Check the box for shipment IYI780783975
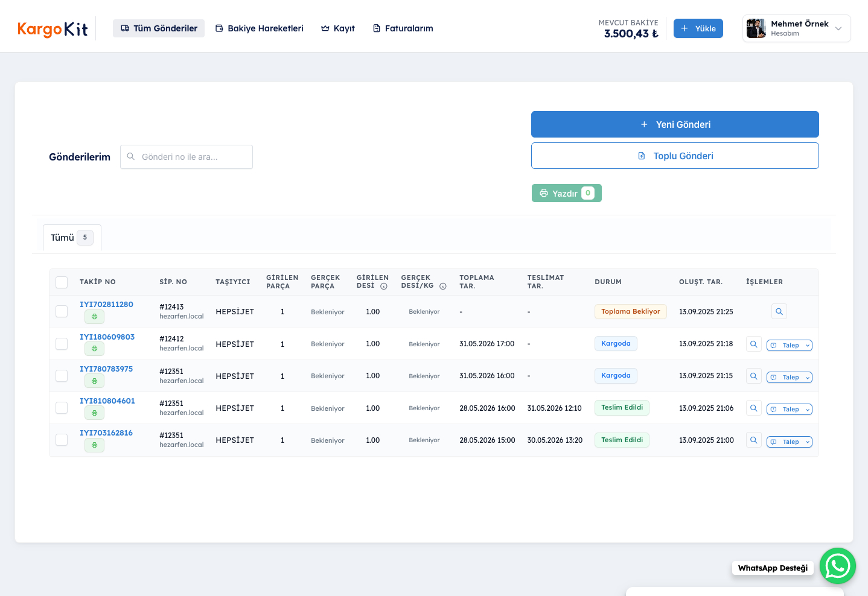The height and width of the screenshot is (596, 868). [x=62, y=376]
